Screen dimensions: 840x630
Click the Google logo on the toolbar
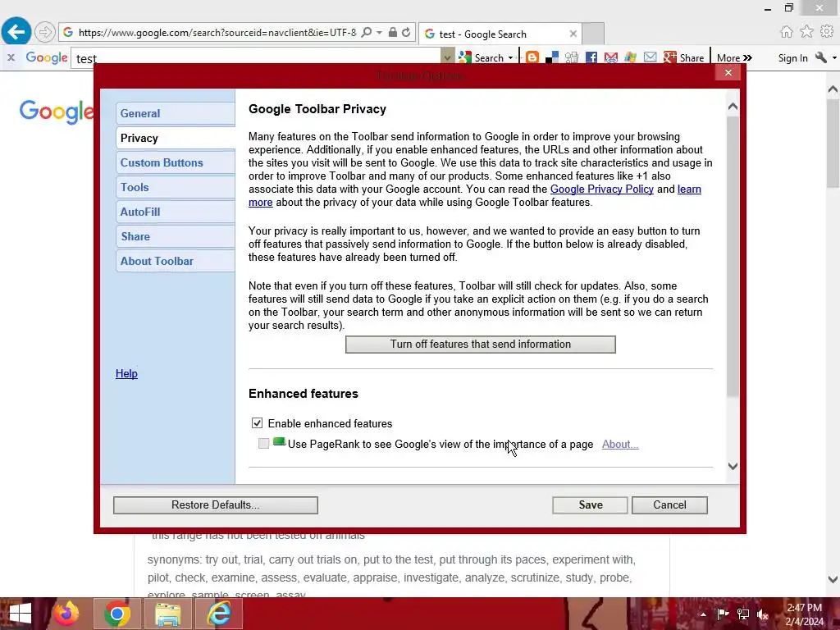pyautogui.click(x=47, y=57)
